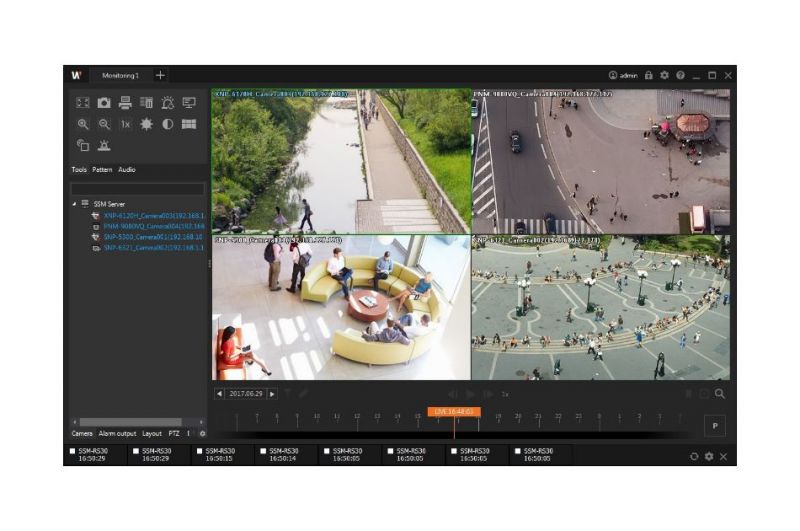Collapse the SSM Server tree node
Image resolution: width=800 pixels, height=531 pixels.
pyautogui.click(x=73, y=203)
